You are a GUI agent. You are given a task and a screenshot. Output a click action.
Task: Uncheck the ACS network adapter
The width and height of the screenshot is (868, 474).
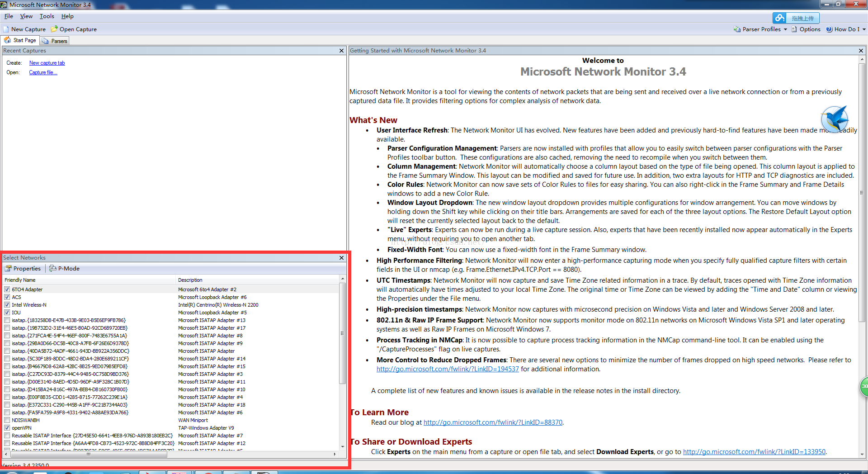point(7,297)
